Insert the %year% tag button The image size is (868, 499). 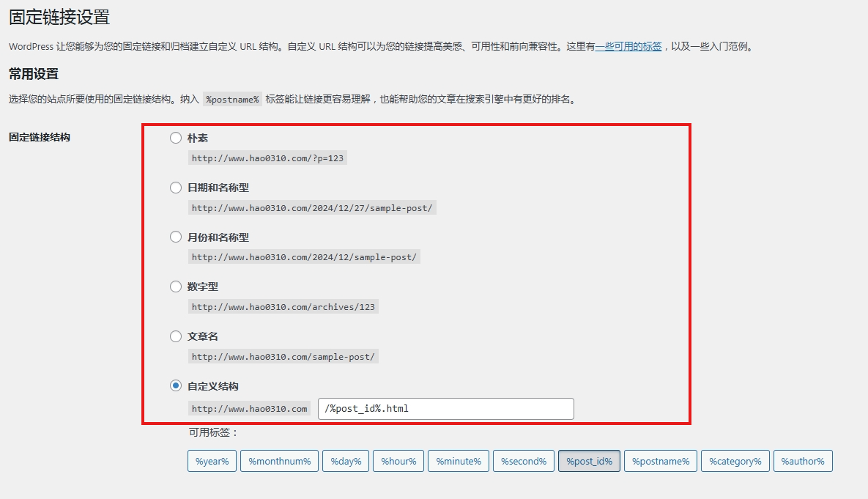tap(212, 461)
